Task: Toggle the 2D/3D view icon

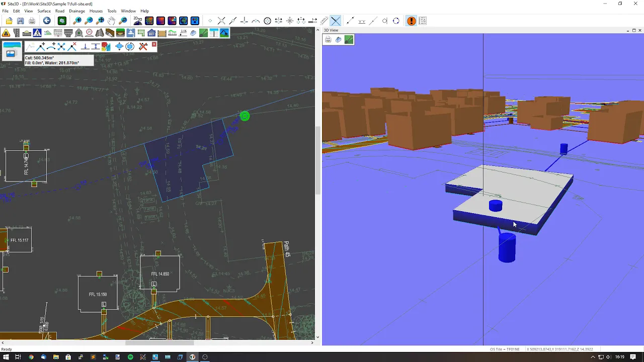Action: [x=138, y=21]
